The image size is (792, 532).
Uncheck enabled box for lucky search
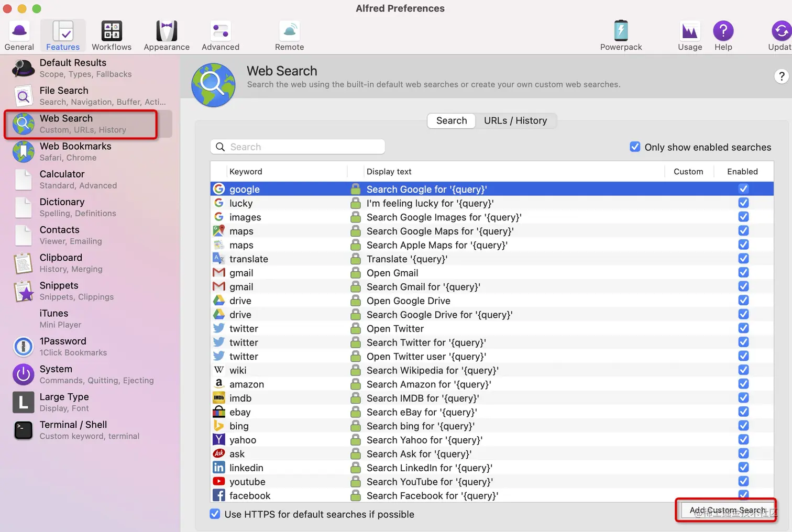[743, 203]
